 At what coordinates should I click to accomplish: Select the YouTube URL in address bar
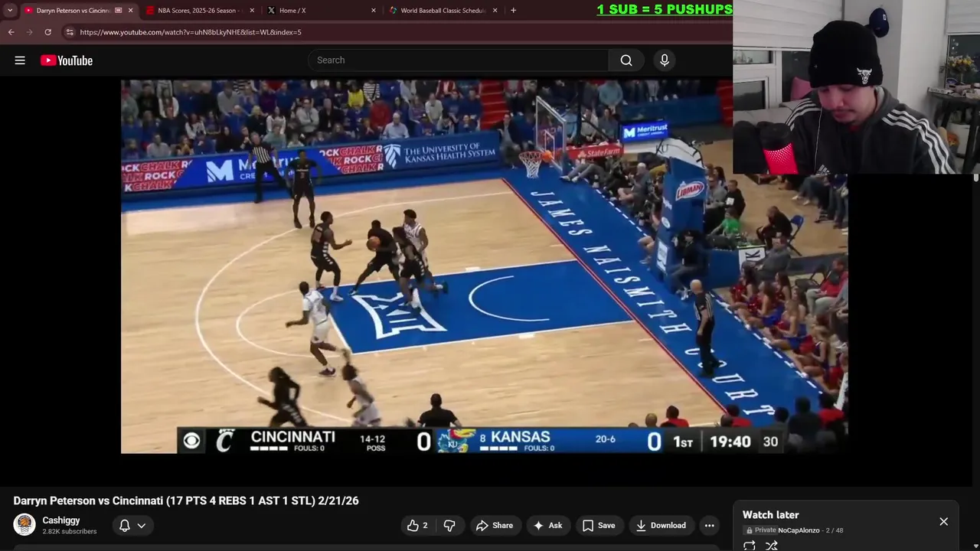point(191,32)
